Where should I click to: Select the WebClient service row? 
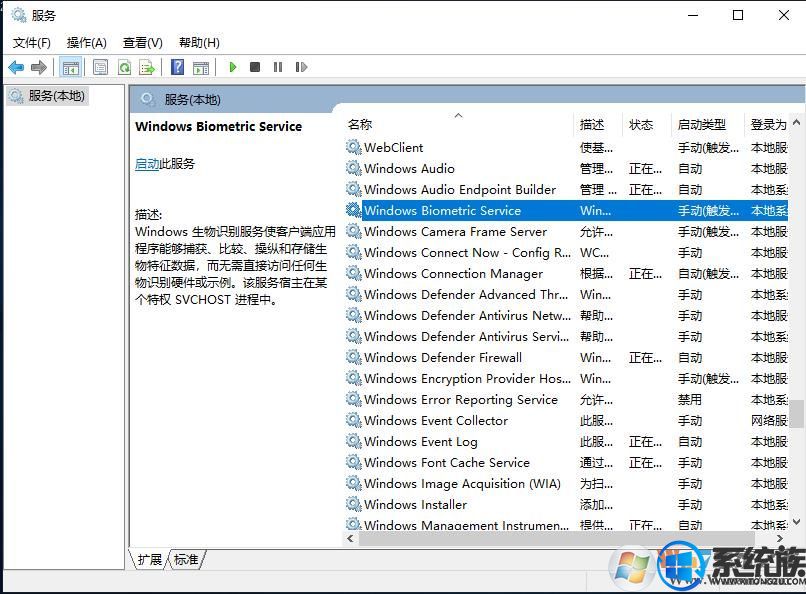(566, 147)
